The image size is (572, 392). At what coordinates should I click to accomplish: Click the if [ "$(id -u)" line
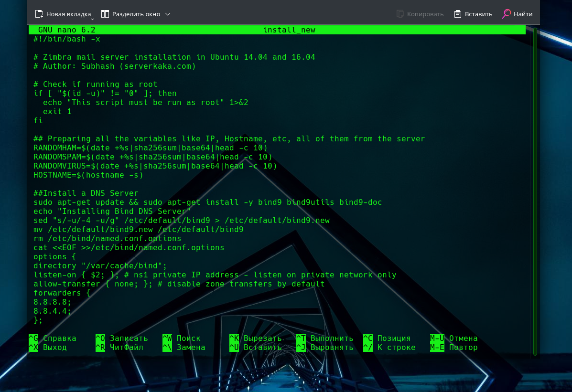(105, 94)
